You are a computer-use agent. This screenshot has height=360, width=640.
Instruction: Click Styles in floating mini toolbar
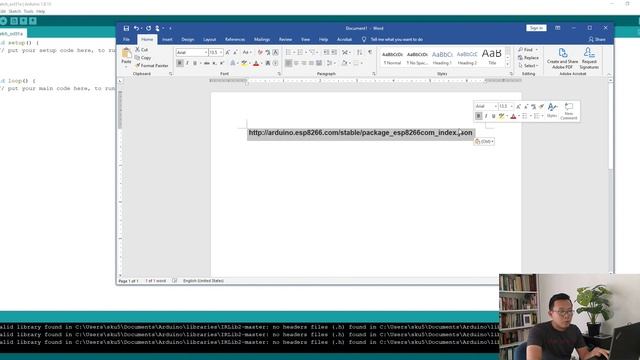pos(552,111)
